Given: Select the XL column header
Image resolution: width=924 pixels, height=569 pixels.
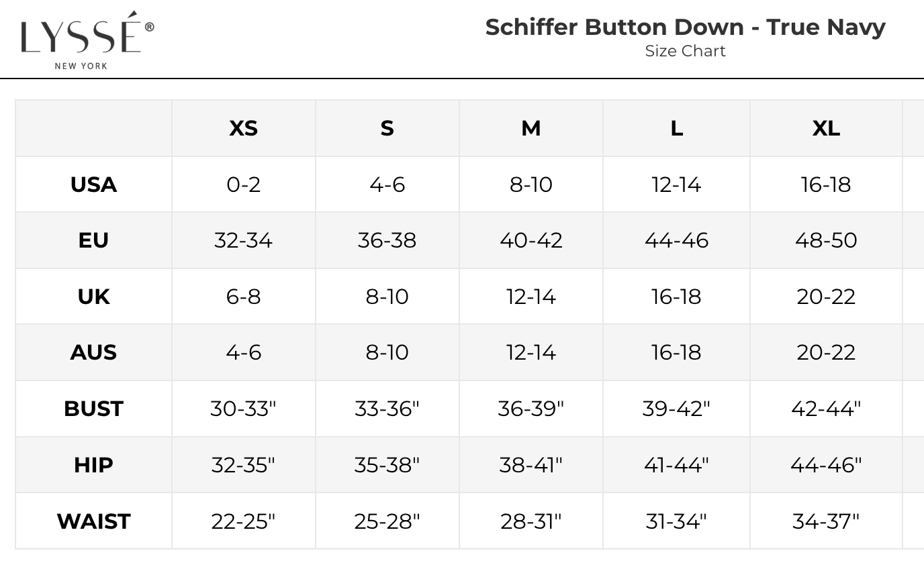Looking at the screenshot, I should click(826, 128).
